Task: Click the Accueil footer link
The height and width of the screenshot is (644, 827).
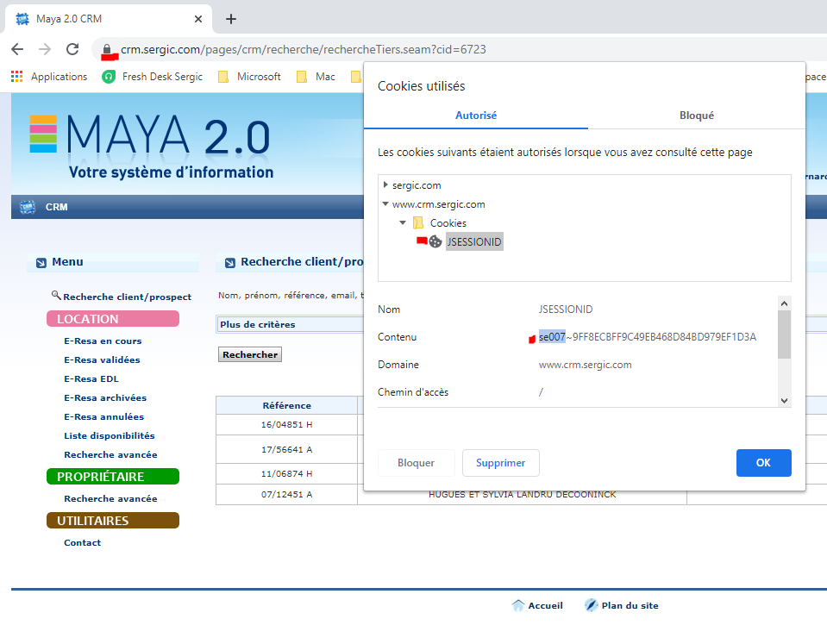Action: pos(545,605)
